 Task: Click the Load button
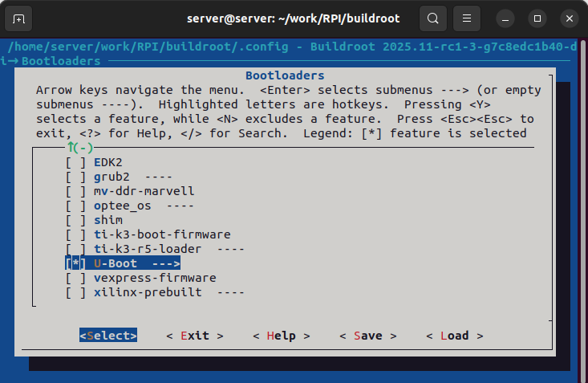[x=455, y=336]
